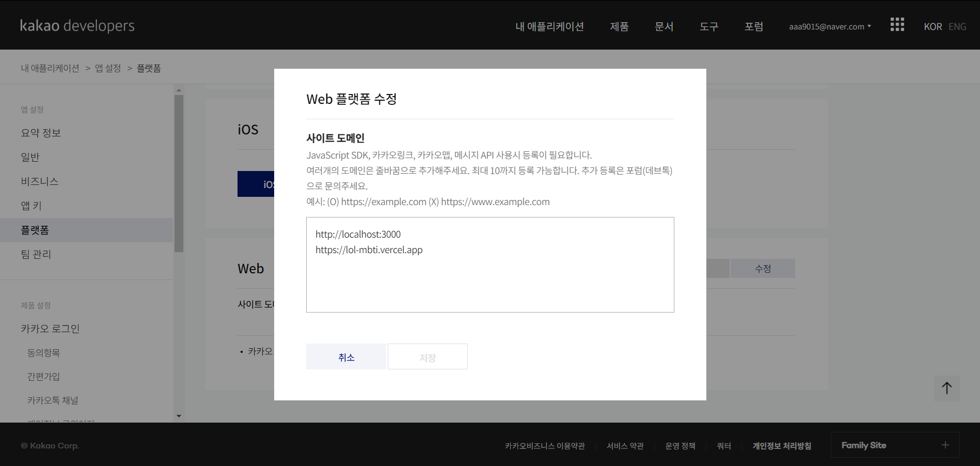This screenshot has width=980, height=466.
Task: Click the http://localhost:3000 line
Action: [358, 235]
